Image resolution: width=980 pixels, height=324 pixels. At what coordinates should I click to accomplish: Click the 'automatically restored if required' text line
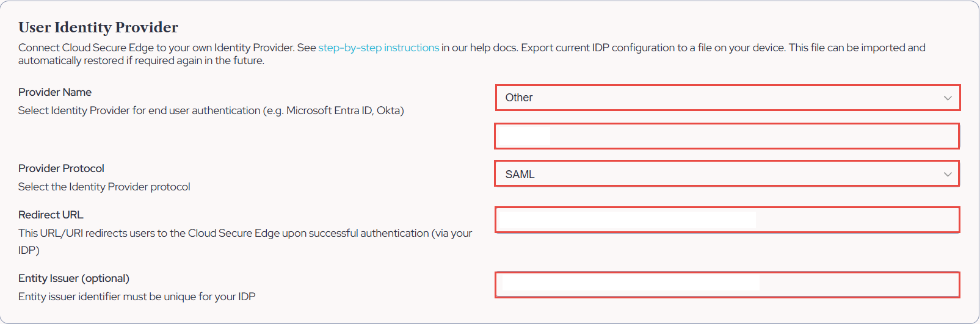pos(141,60)
